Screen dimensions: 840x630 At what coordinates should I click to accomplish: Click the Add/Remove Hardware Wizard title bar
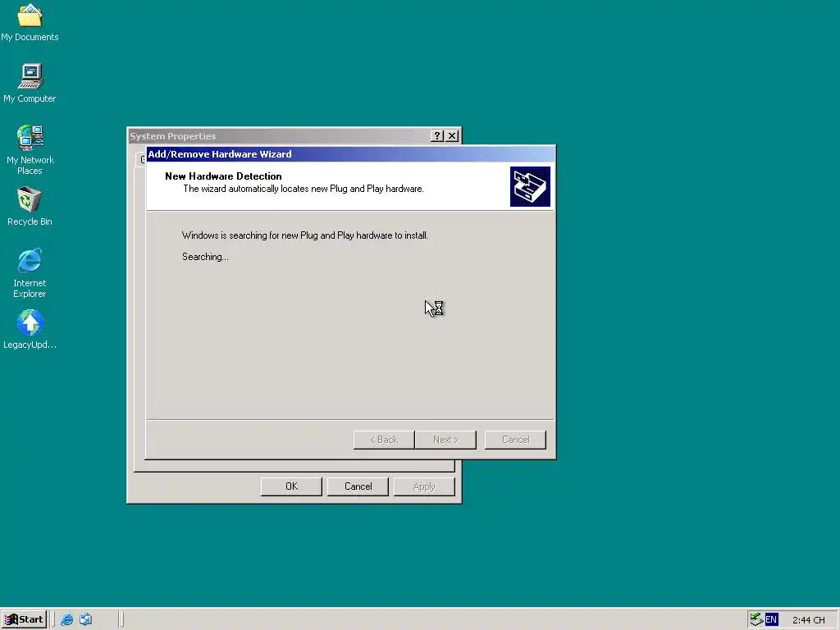[x=350, y=154]
